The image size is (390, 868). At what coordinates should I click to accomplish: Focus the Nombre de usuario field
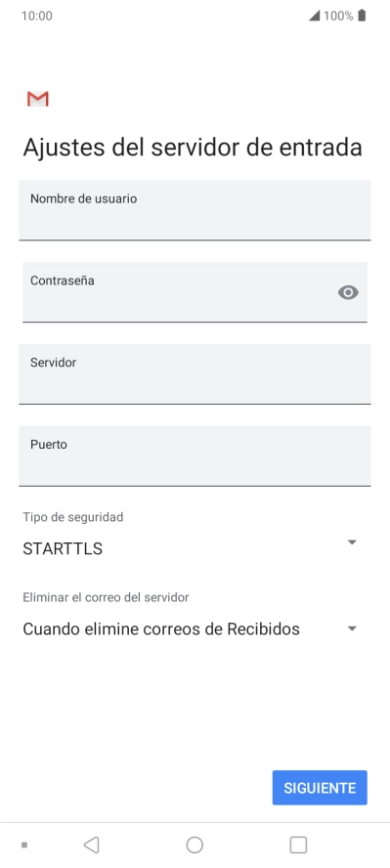pos(195,210)
